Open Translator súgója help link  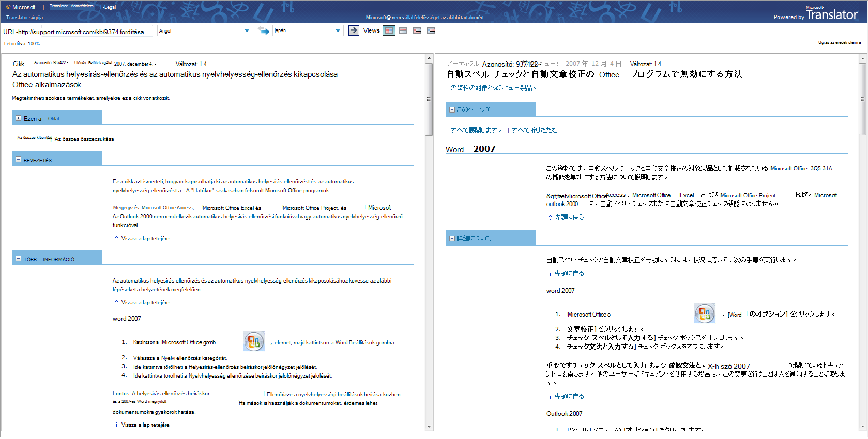(24, 18)
